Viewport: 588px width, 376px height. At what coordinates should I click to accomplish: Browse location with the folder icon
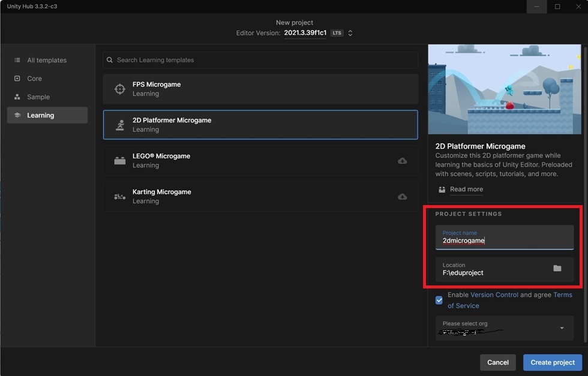tap(557, 269)
